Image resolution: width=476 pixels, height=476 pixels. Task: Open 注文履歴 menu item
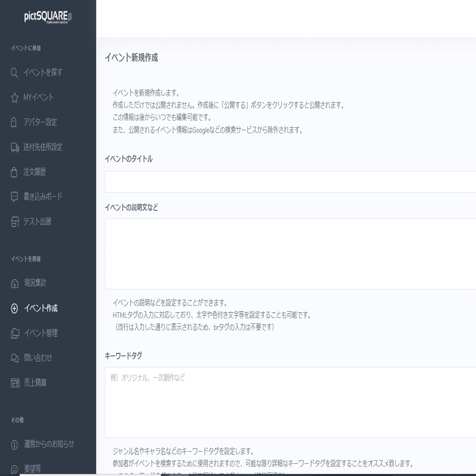(34, 172)
